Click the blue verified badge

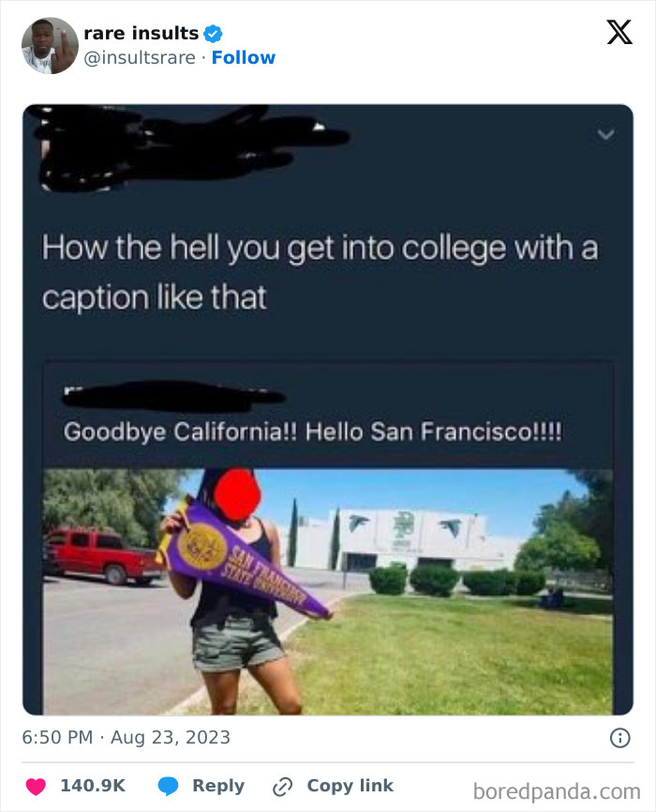213,34
